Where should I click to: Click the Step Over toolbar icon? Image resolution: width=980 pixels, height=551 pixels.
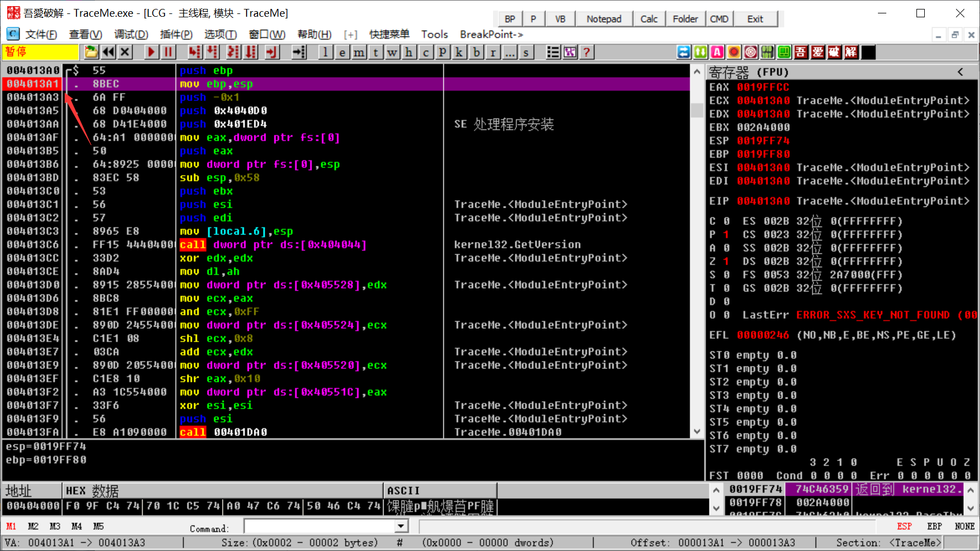pos(213,52)
